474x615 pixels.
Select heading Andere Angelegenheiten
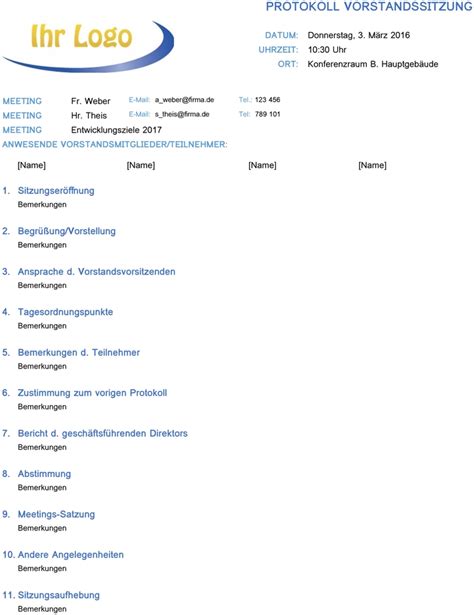pos(71,555)
